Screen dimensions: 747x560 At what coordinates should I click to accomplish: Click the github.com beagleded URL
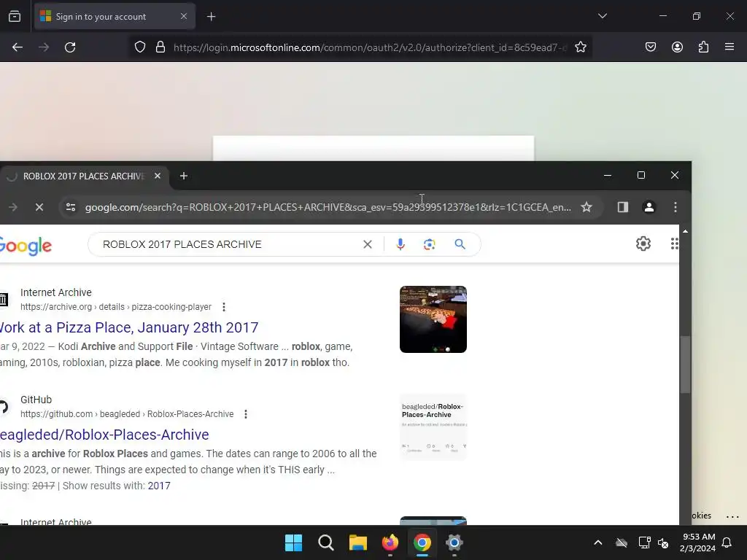click(127, 414)
